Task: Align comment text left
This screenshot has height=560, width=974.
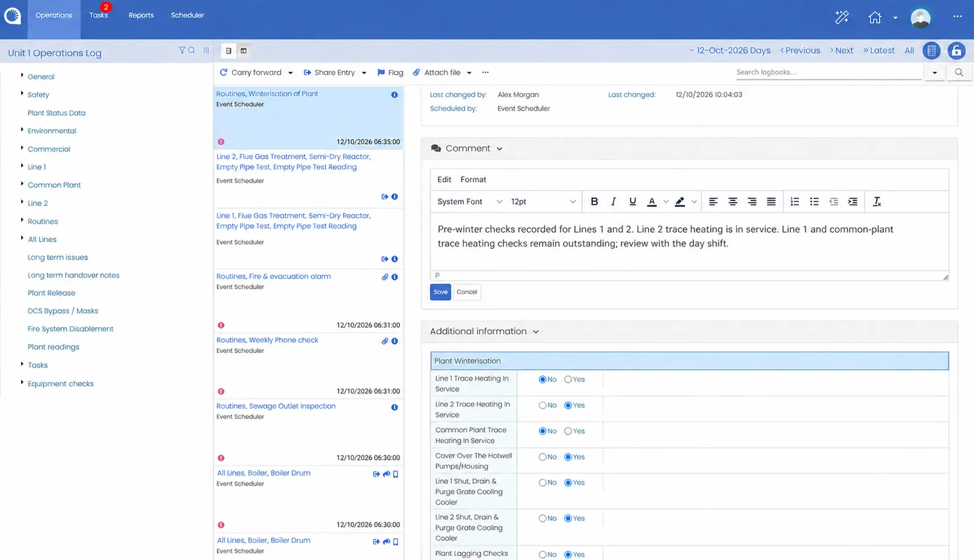Action: (x=713, y=201)
